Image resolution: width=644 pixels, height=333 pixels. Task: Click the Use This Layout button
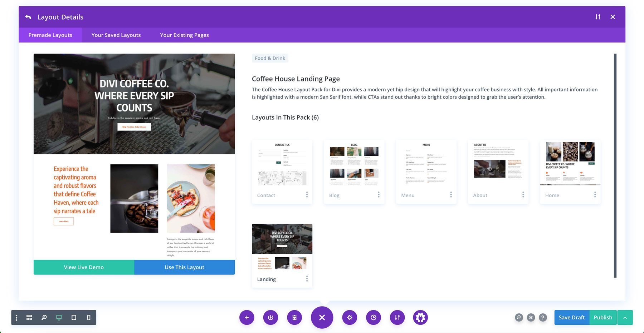point(184,267)
